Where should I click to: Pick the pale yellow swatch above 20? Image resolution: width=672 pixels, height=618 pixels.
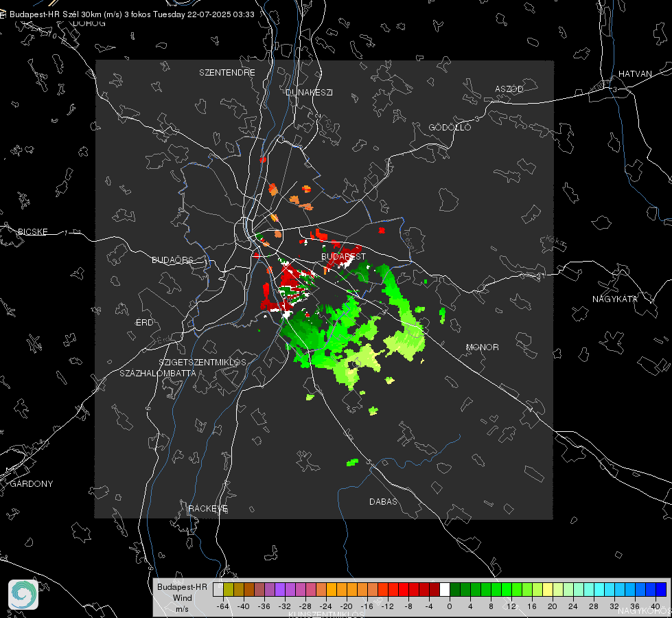[x=548, y=589]
